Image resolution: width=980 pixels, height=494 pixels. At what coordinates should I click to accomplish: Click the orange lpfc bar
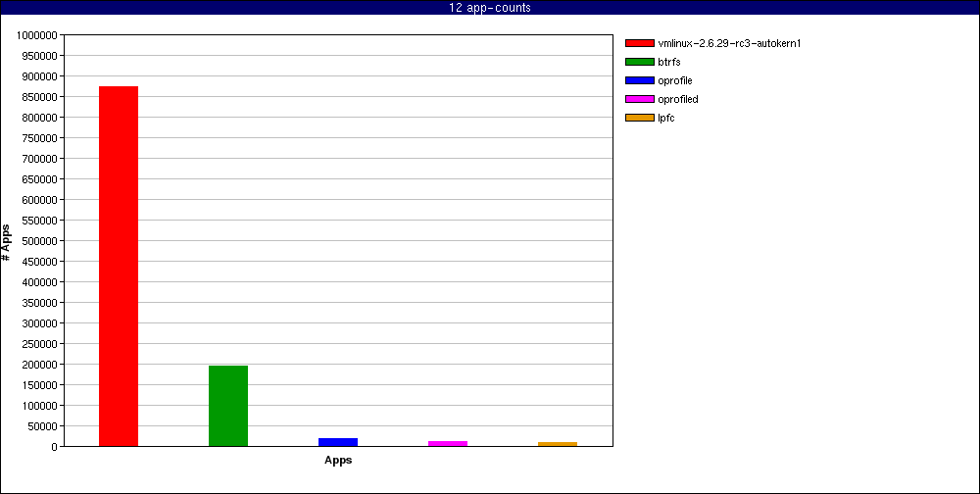tap(558, 444)
